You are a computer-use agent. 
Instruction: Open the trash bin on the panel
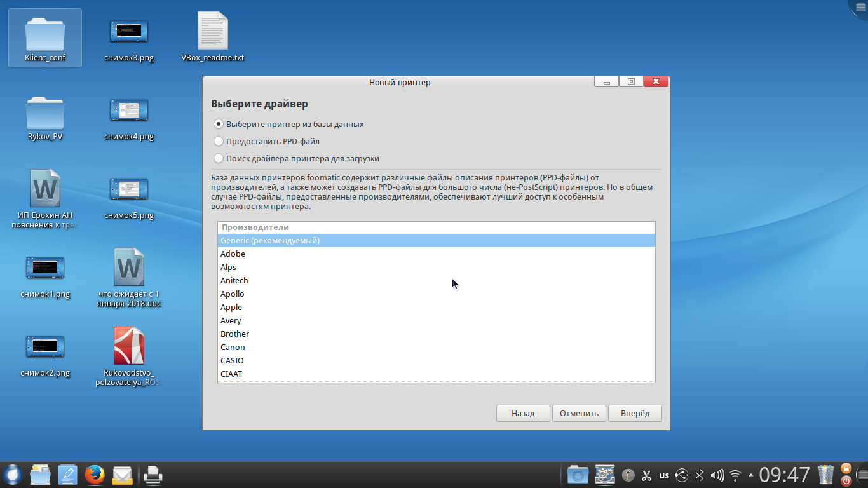coord(826,475)
